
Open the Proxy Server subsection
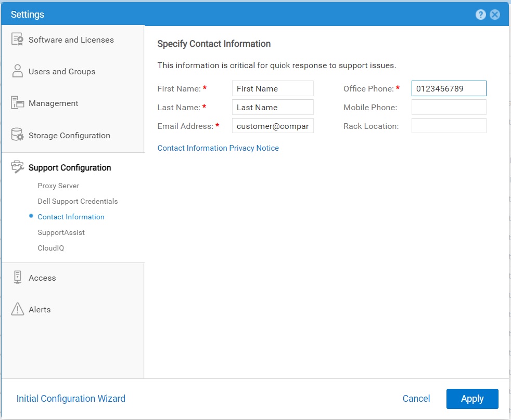click(58, 186)
